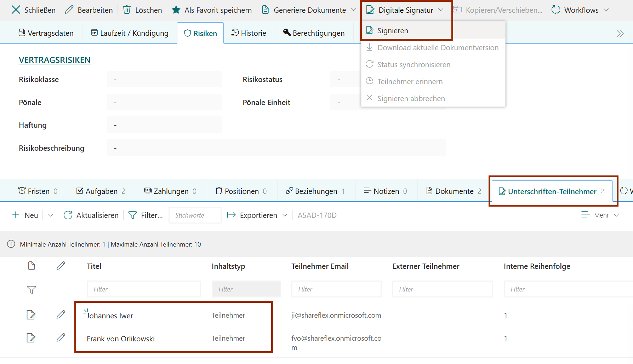Screen dimensions: 633x364
Task: Switch to the Laufzeit / Kündigung tab
Action: pos(130,33)
